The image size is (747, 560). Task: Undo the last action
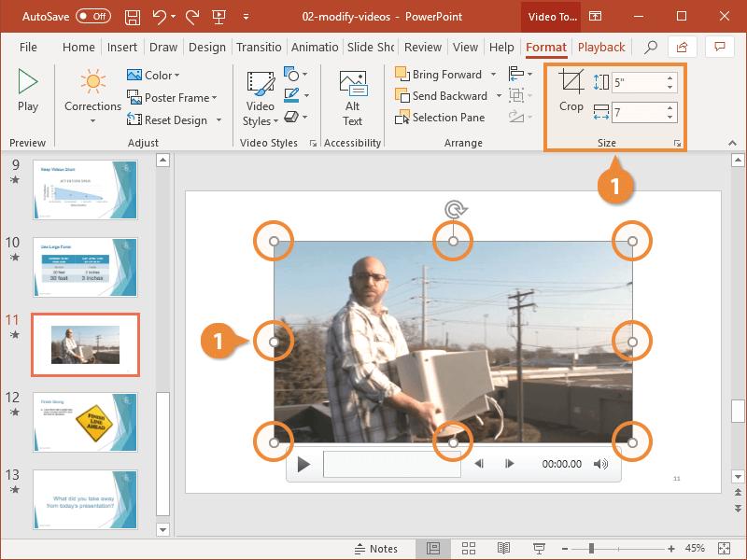[x=159, y=17]
